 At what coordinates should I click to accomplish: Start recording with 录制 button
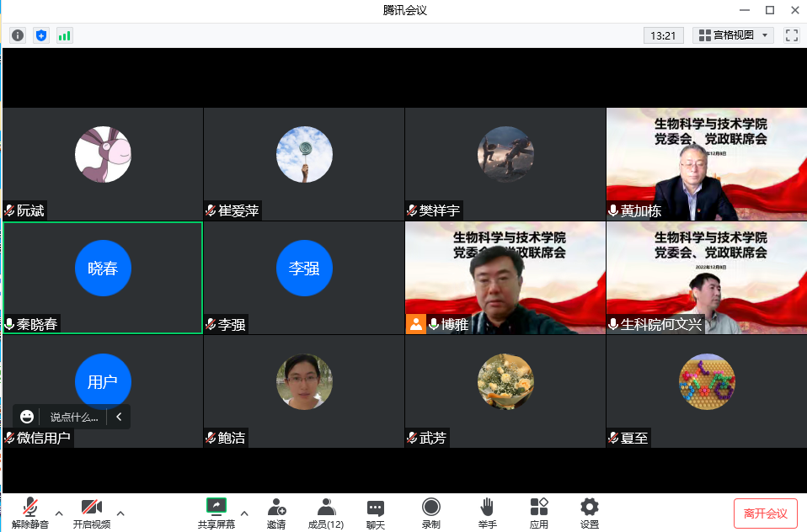click(x=431, y=512)
